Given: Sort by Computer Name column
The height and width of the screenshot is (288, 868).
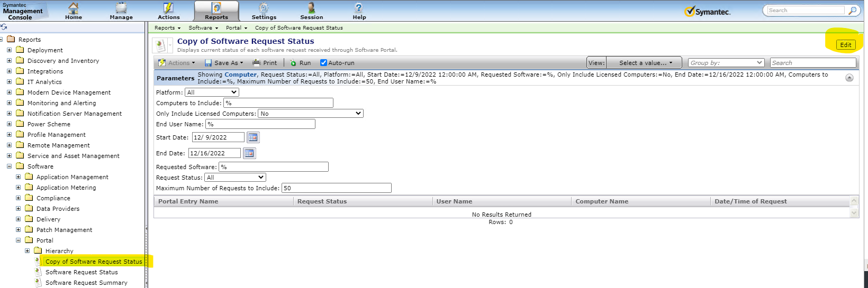Looking at the screenshot, I should [x=640, y=201].
